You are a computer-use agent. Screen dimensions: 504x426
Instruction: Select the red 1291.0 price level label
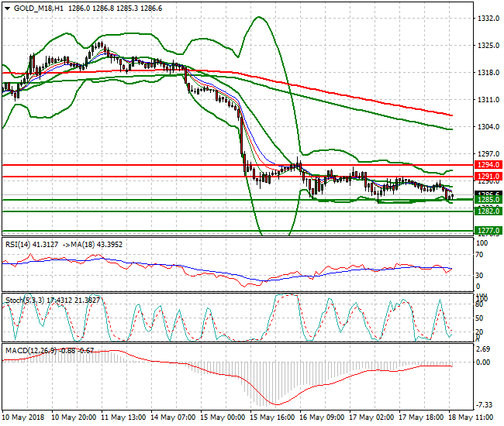click(488, 177)
